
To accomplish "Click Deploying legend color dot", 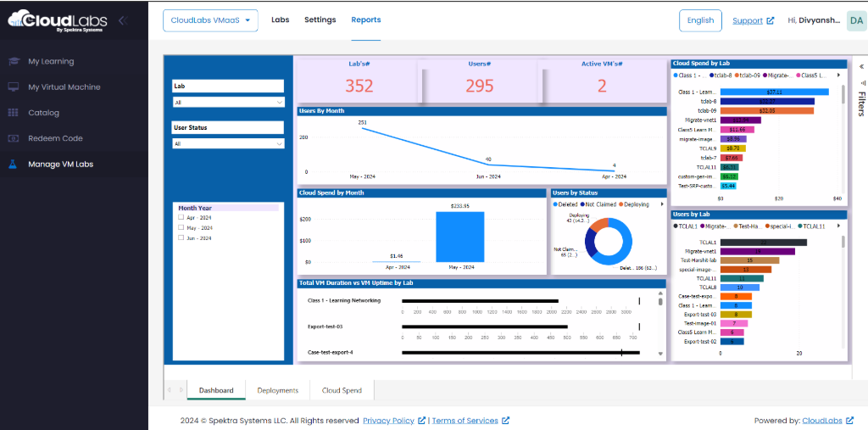I will [621, 204].
